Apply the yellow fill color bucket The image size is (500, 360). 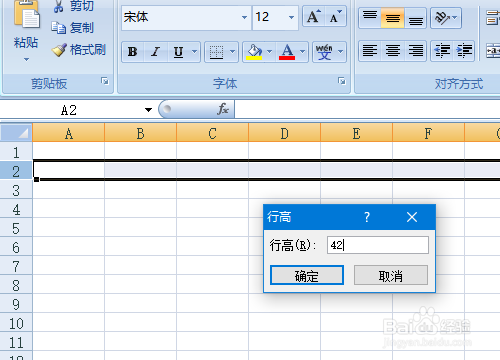(x=254, y=52)
